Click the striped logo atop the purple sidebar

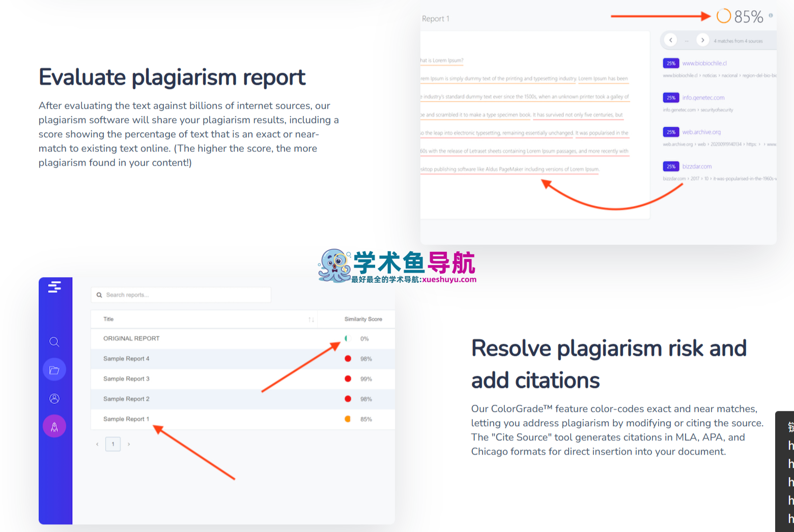pyautogui.click(x=54, y=287)
